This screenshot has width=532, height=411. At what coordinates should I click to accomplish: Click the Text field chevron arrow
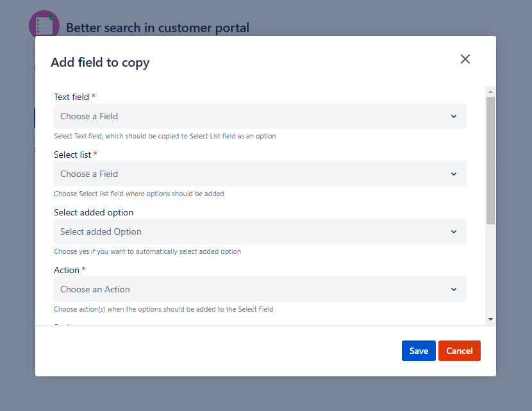[454, 117]
